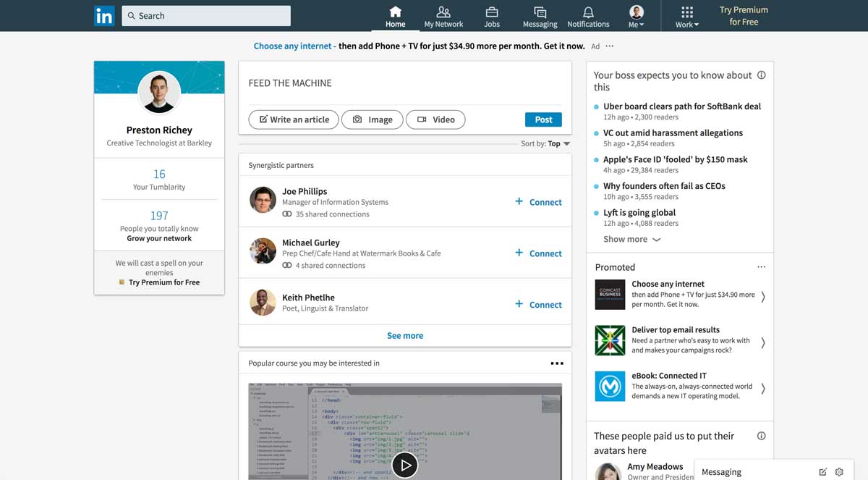Open the Popular course options menu
The height and width of the screenshot is (480, 868).
[x=556, y=363]
